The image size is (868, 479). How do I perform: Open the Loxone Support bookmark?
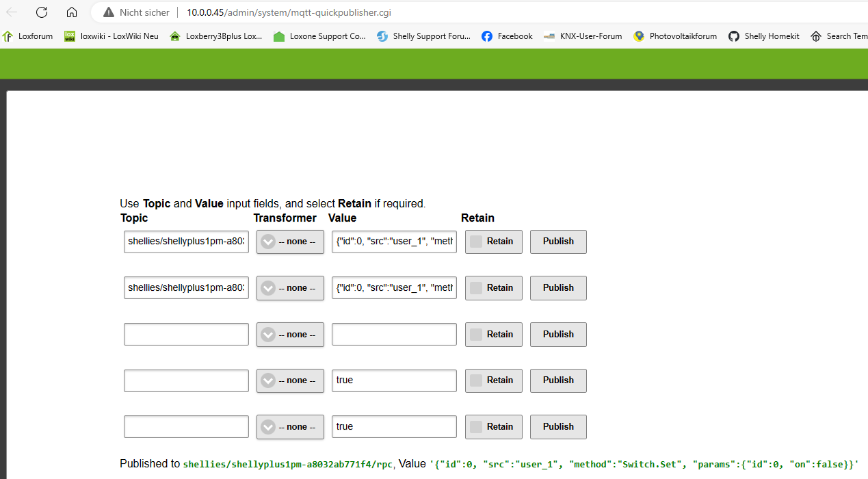[x=319, y=36]
